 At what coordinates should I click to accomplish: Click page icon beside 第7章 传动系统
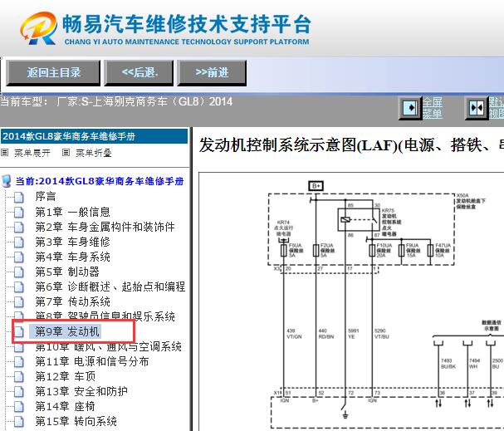pyautogui.click(x=19, y=301)
